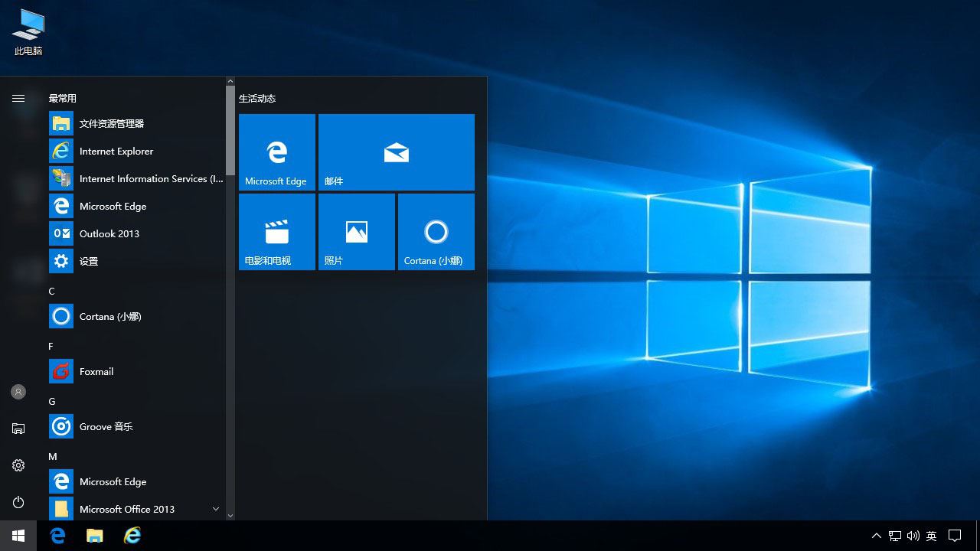Viewport: 980px width, 551px height.
Task: Open the Action Center notification icon
Action: click(x=955, y=536)
